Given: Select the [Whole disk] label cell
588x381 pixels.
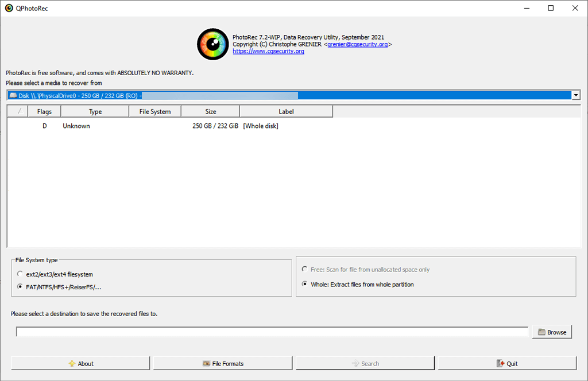Looking at the screenshot, I should pyautogui.click(x=261, y=126).
